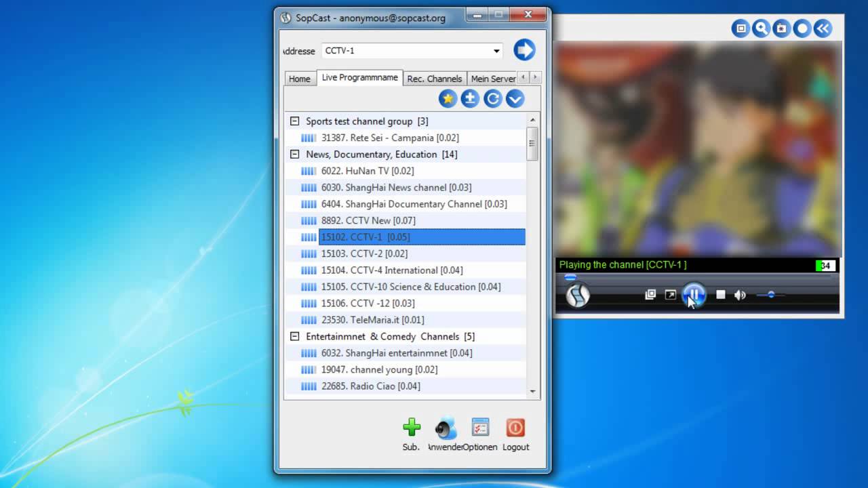Click the signal bars icon of TeleMaria.it
The width and height of the screenshot is (868, 488).
point(309,320)
